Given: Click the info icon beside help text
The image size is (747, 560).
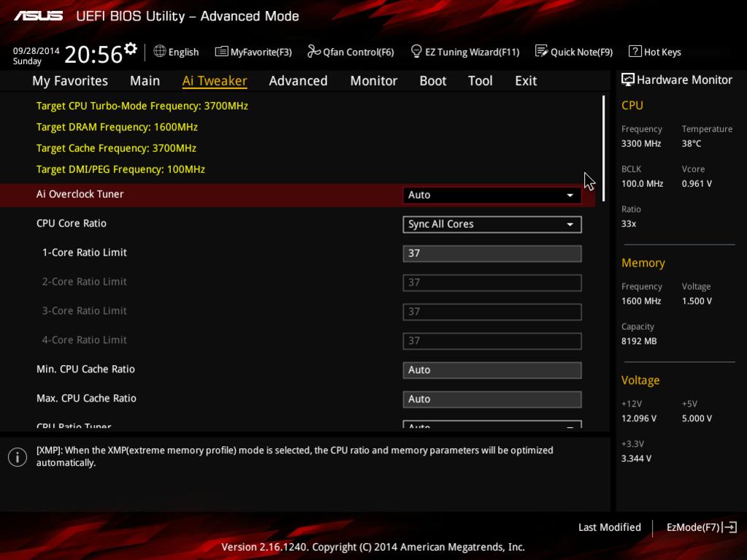Looking at the screenshot, I should point(18,457).
